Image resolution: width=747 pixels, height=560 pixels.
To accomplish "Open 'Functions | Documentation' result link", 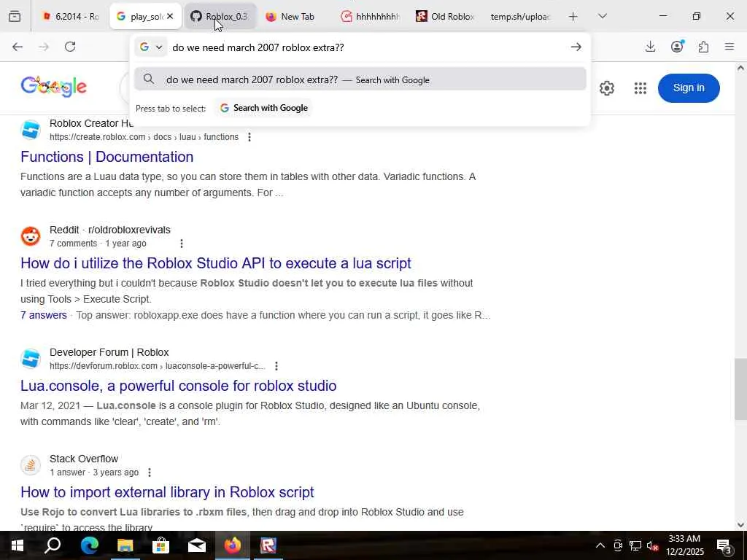I will (x=107, y=157).
